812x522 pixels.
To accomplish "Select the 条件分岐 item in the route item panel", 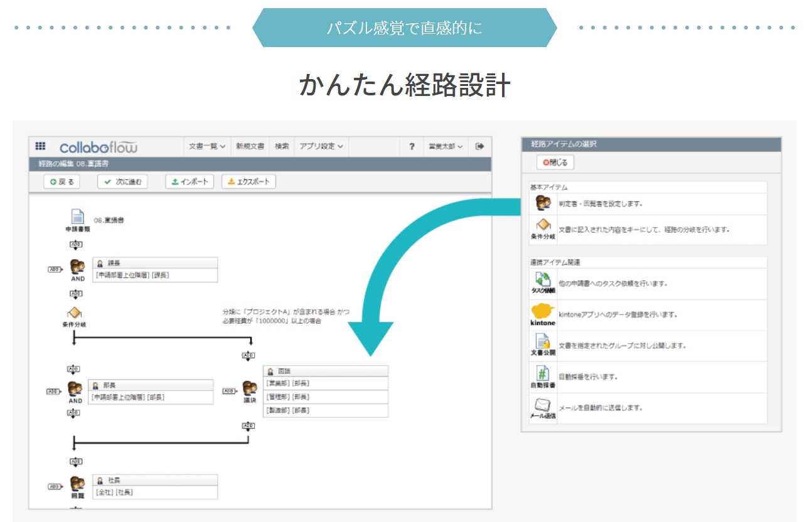I will 543,228.
